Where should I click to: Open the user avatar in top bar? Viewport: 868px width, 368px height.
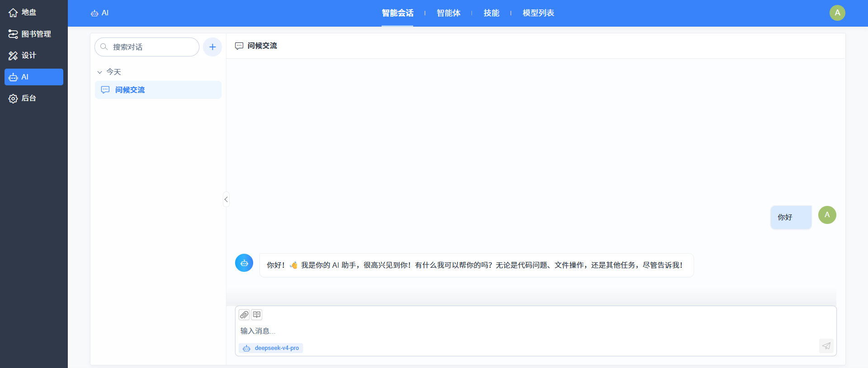tap(837, 13)
